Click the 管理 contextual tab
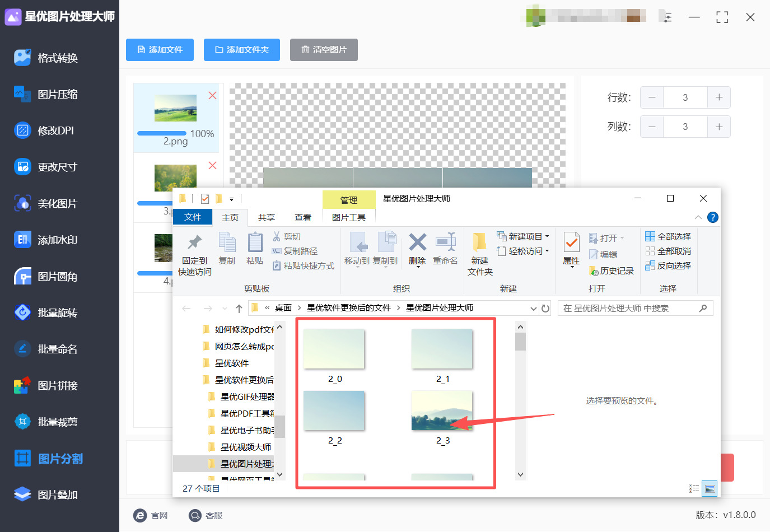 [349, 200]
